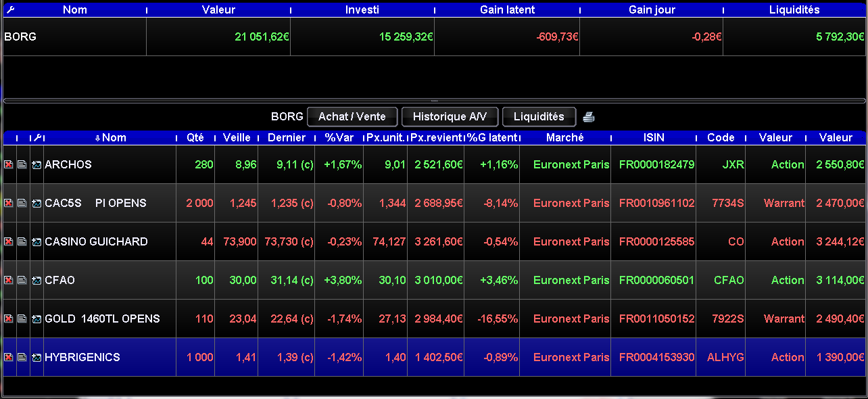Viewport: 868px width, 399px height.
Task: Delete GOLD 1460TL OPENS with red X icon
Action: 9,319
